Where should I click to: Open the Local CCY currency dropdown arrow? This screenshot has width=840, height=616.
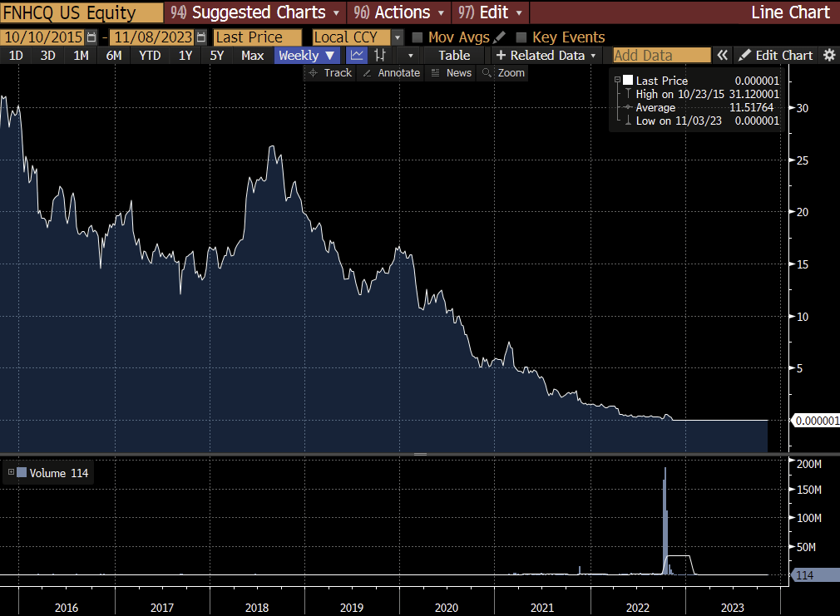click(x=397, y=37)
